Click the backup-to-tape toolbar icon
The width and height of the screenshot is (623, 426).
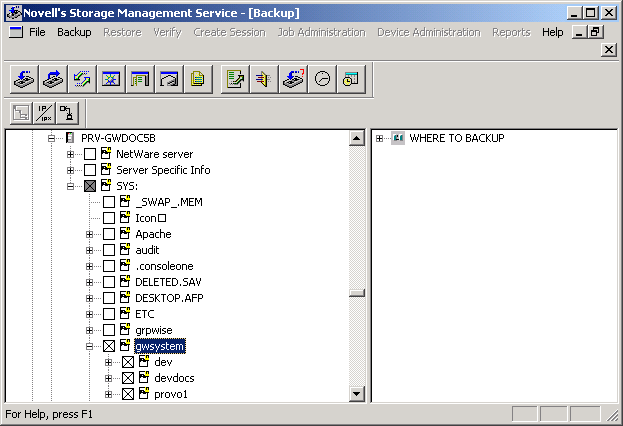[24, 79]
